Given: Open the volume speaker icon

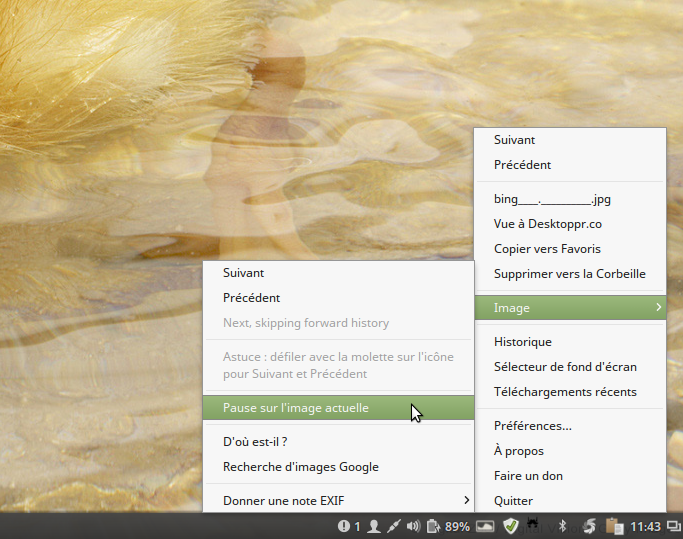Looking at the screenshot, I should pyautogui.click(x=414, y=526).
